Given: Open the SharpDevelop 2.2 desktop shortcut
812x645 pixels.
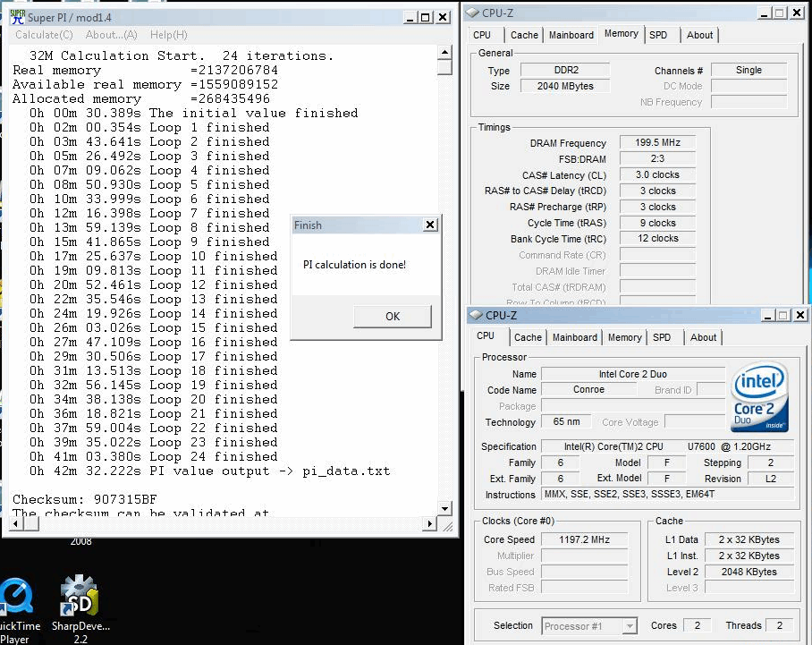Looking at the screenshot, I should pos(80,610).
